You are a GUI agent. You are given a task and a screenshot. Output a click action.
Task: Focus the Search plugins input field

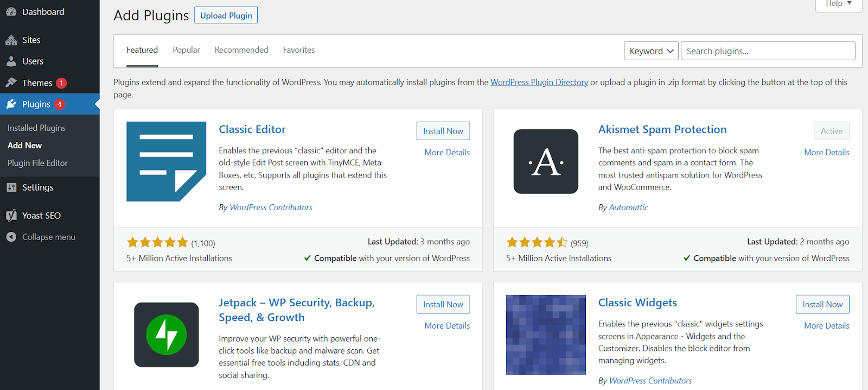(768, 51)
